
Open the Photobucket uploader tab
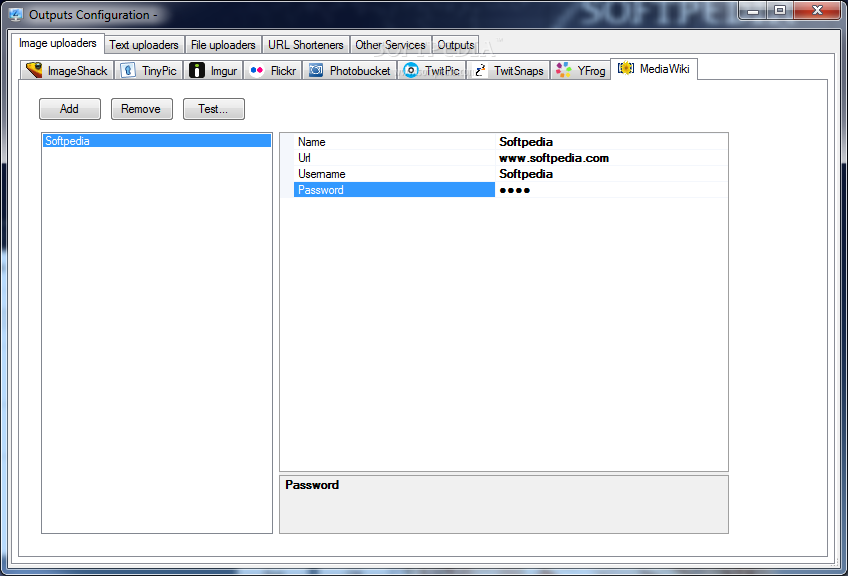click(x=349, y=71)
